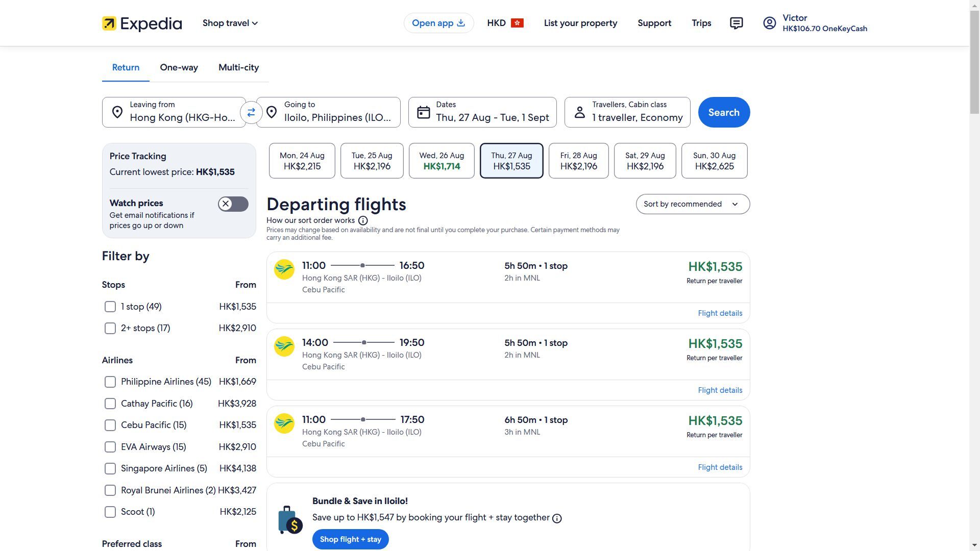980x551 pixels.
Task: Click the sort order info icon
Action: tap(363, 220)
